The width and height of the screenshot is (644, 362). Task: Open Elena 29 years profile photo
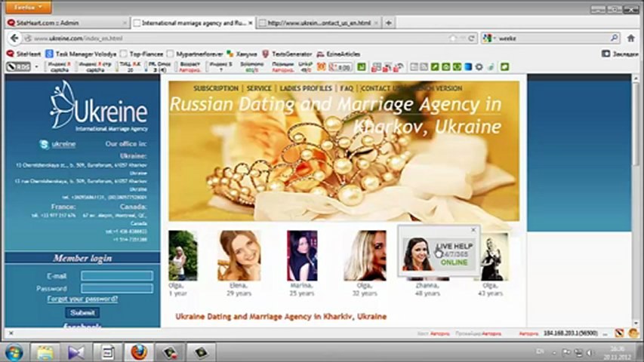(x=239, y=256)
